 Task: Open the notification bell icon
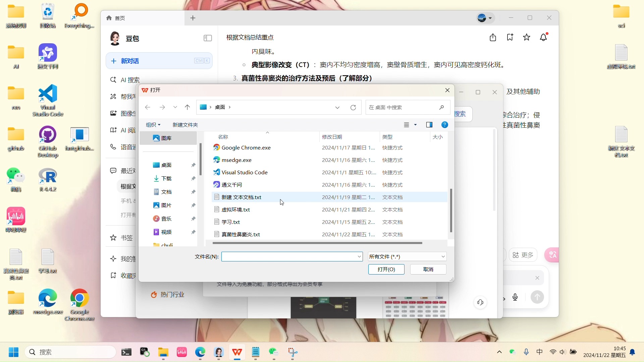[543, 37]
